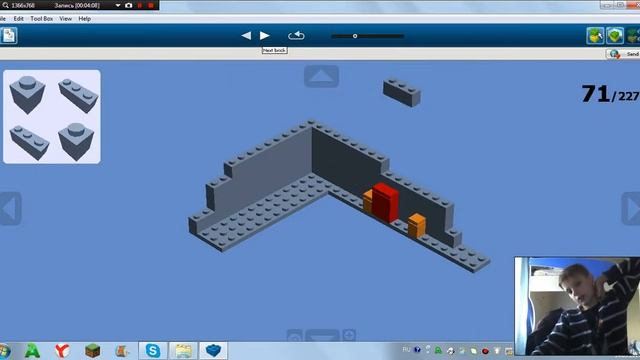This screenshot has width=640, height=360.
Task: Click the red brick in the model
Action: [385, 202]
